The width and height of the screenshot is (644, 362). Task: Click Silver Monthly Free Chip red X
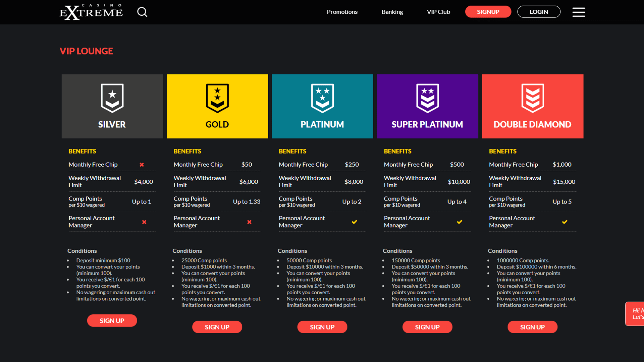pos(142,165)
